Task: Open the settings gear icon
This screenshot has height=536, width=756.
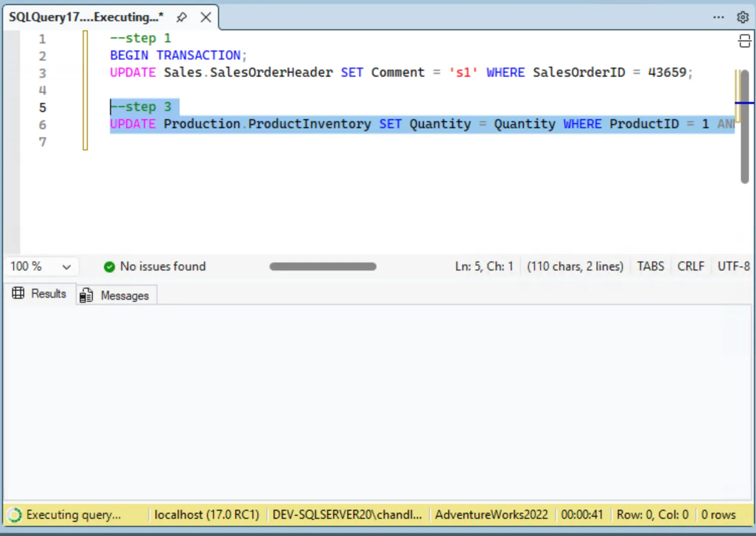Action: pos(742,17)
